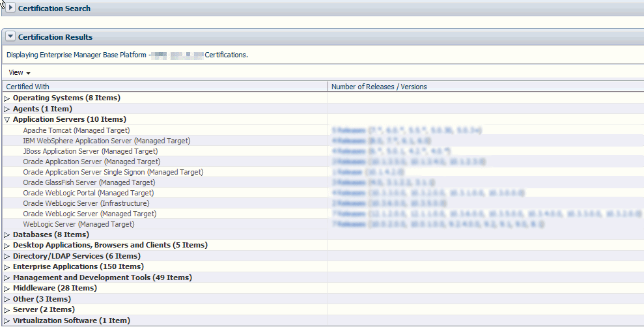Expand Management and Development Tools node
644x327 pixels.
(x=7, y=278)
